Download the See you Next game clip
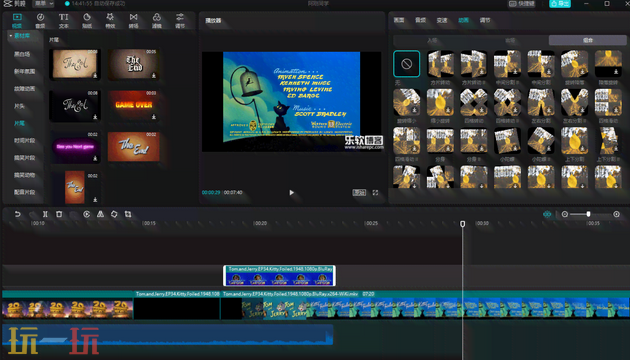The height and width of the screenshot is (360, 630). point(95,158)
